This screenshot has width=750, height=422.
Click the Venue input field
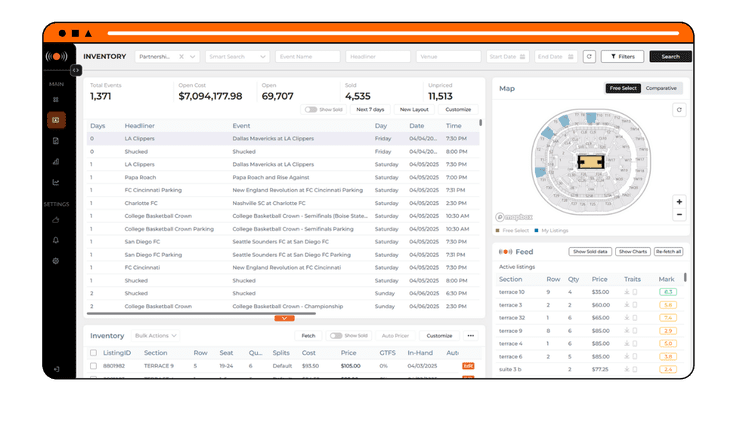pos(448,56)
